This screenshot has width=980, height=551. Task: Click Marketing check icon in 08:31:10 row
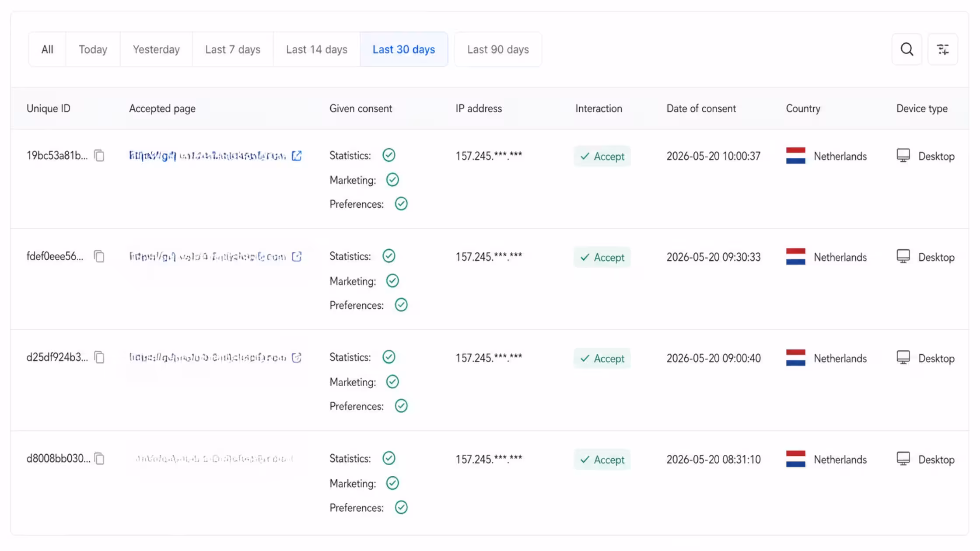click(392, 483)
